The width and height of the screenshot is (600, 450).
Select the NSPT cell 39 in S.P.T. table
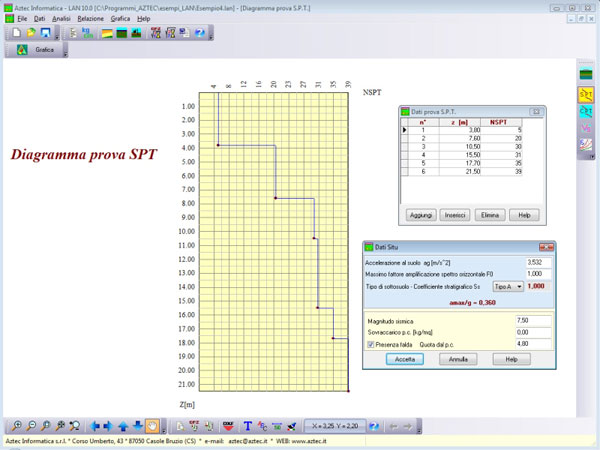click(x=501, y=172)
